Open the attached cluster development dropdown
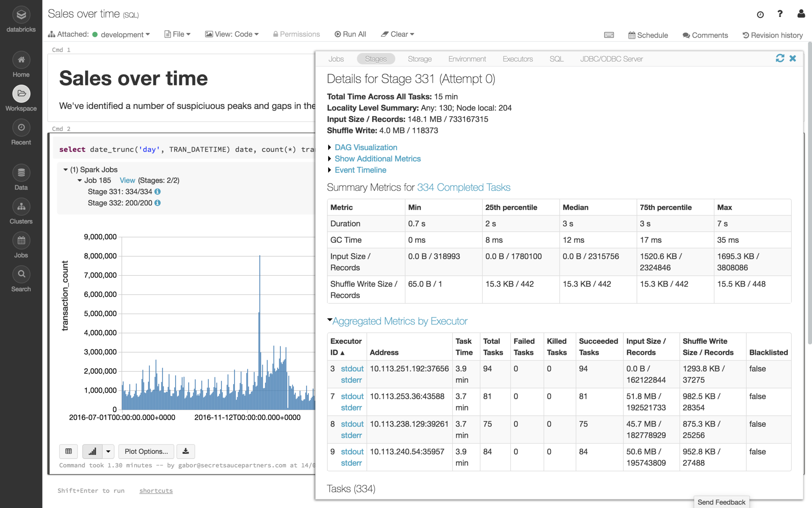This screenshot has height=508, width=812. (x=125, y=35)
